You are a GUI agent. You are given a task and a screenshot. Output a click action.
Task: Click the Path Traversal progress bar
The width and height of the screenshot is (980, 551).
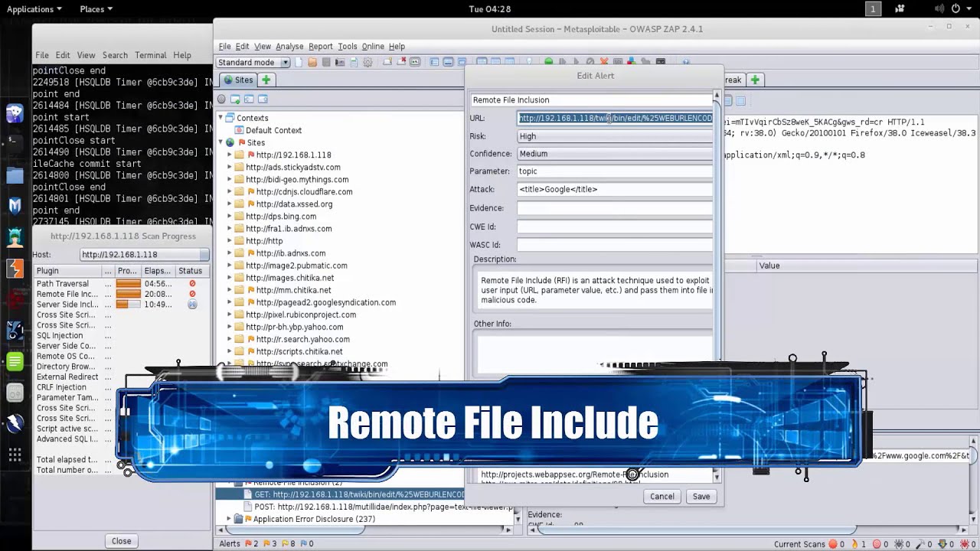tap(128, 283)
